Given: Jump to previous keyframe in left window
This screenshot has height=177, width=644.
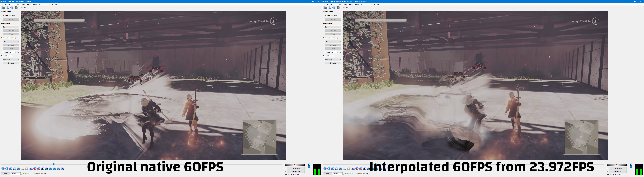Looking at the screenshot, I should (x=15, y=169).
